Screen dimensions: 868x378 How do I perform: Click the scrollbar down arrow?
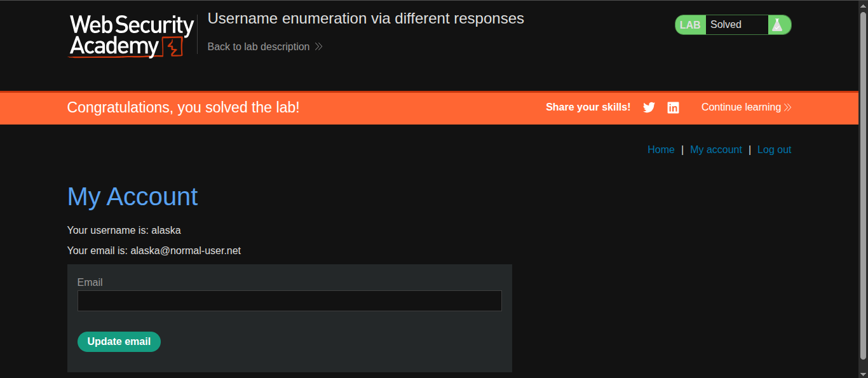tap(863, 373)
